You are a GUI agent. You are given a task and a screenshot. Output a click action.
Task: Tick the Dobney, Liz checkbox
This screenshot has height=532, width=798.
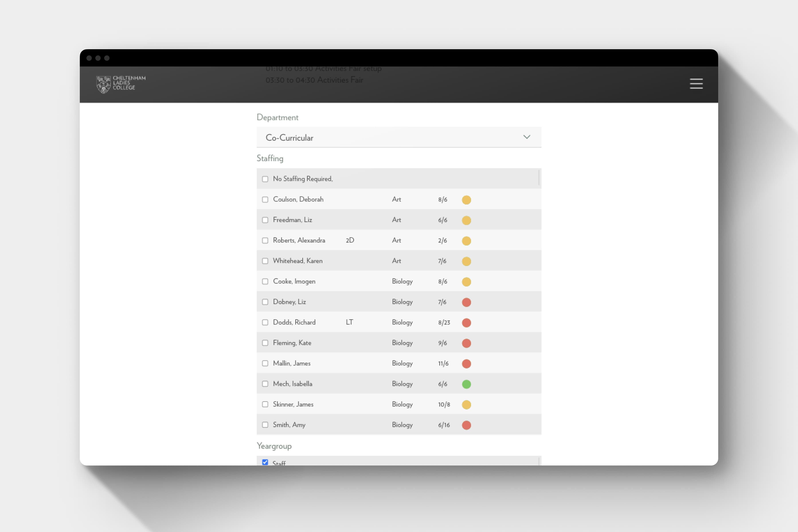(265, 302)
